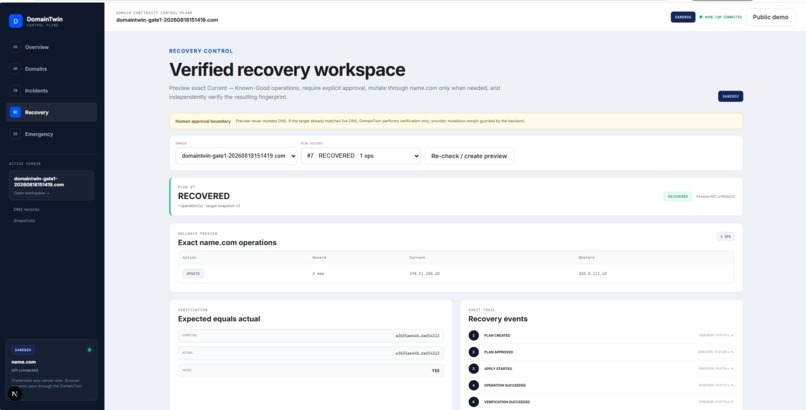Open the Incidents section
This screenshot has width=806, height=410.
[x=51, y=90]
